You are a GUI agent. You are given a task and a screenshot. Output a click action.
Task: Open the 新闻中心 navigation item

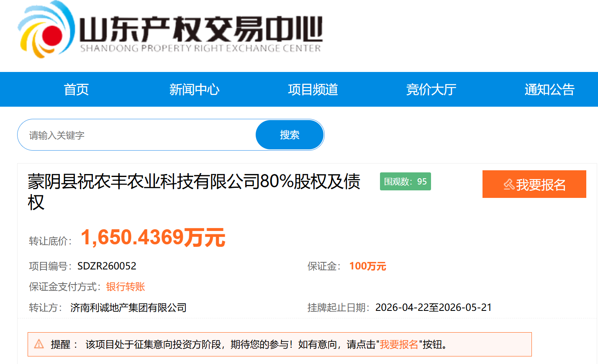click(194, 90)
